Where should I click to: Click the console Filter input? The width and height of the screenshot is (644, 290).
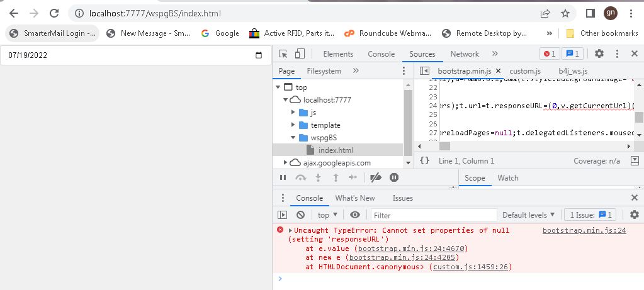click(434, 215)
